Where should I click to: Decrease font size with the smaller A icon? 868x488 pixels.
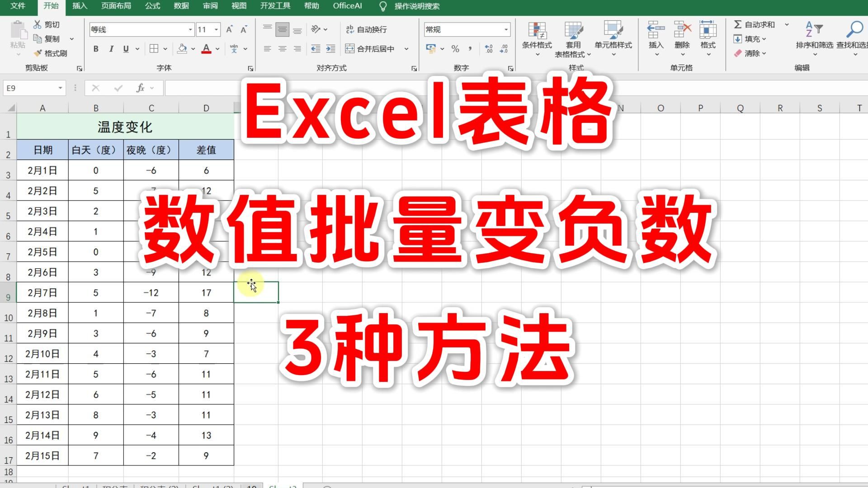click(x=244, y=29)
